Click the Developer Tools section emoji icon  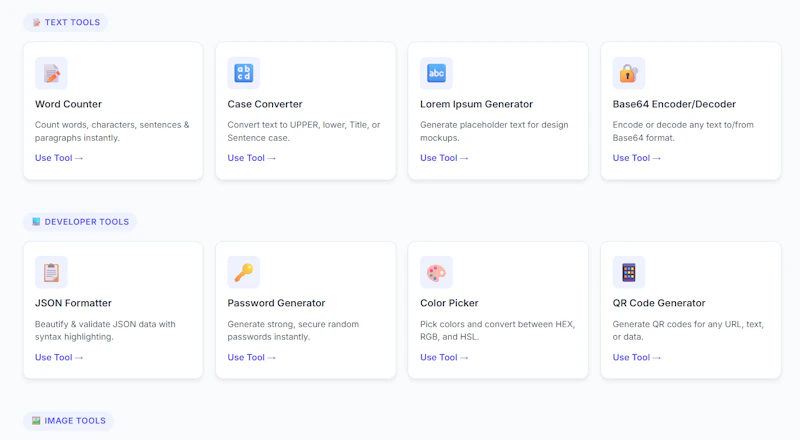point(36,222)
